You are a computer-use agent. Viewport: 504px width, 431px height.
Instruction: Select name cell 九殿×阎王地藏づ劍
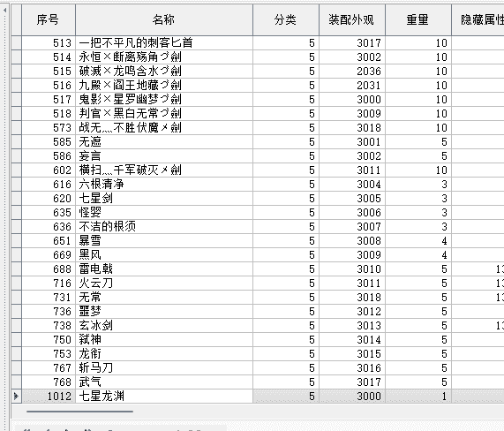pyautogui.click(x=164, y=86)
